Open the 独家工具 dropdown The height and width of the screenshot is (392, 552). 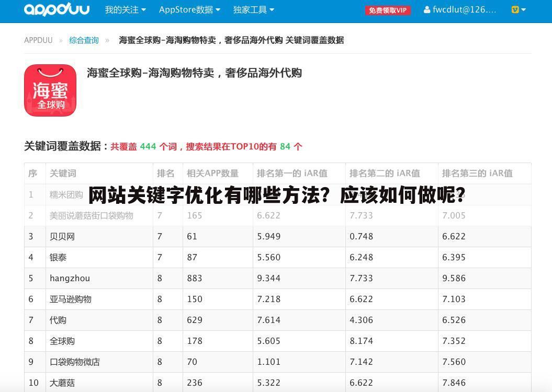pos(253,10)
